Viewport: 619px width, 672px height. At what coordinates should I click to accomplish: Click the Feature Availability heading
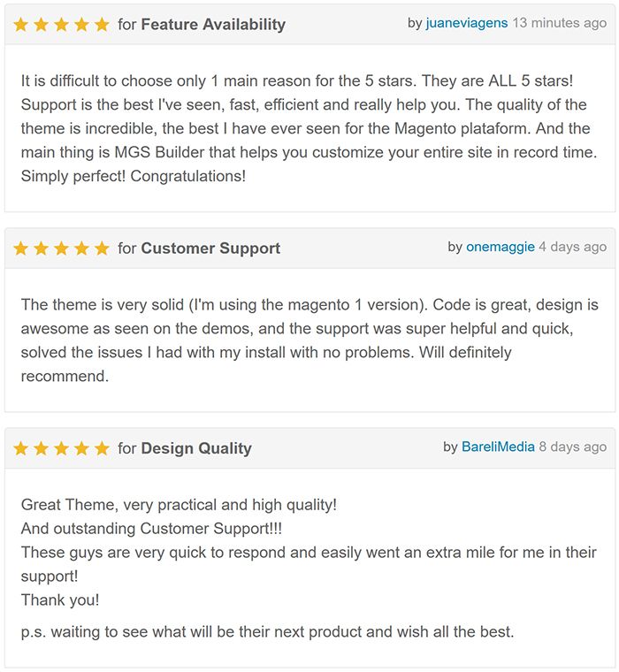click(x=213, y=25)
